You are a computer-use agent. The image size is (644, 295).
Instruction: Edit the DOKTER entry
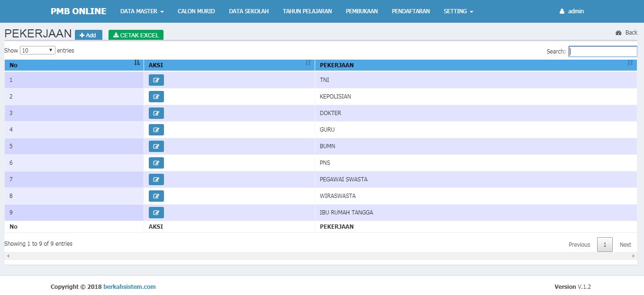156,113
